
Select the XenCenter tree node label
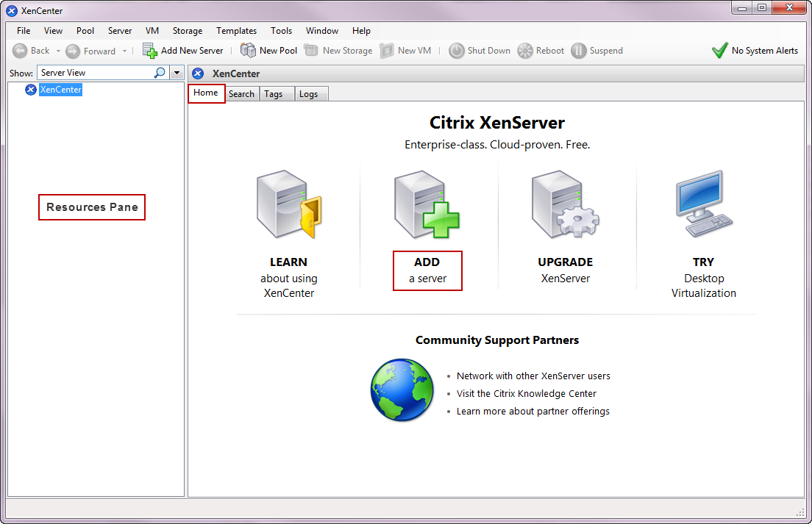point(60,90)
